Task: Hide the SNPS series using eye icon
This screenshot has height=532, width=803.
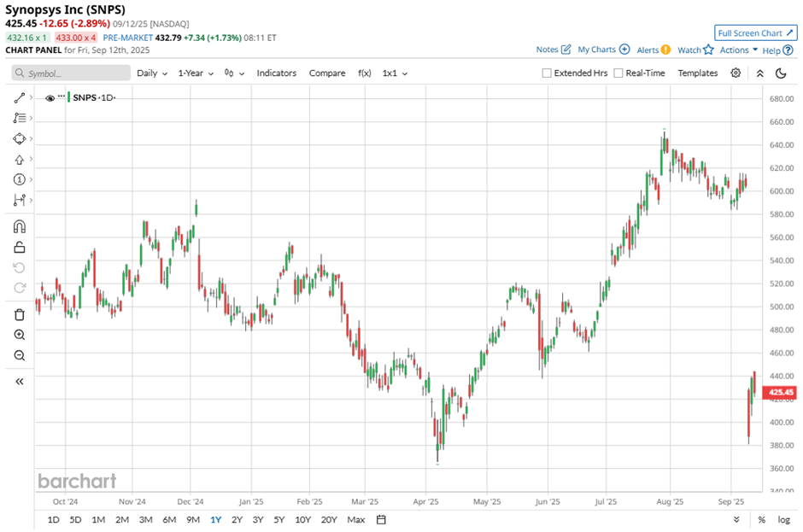Action: click(50, 98)
